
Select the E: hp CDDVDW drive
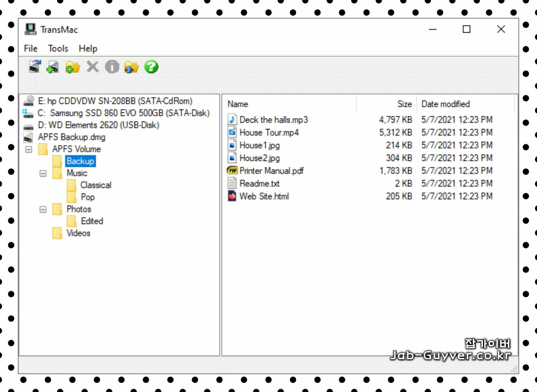115,101
